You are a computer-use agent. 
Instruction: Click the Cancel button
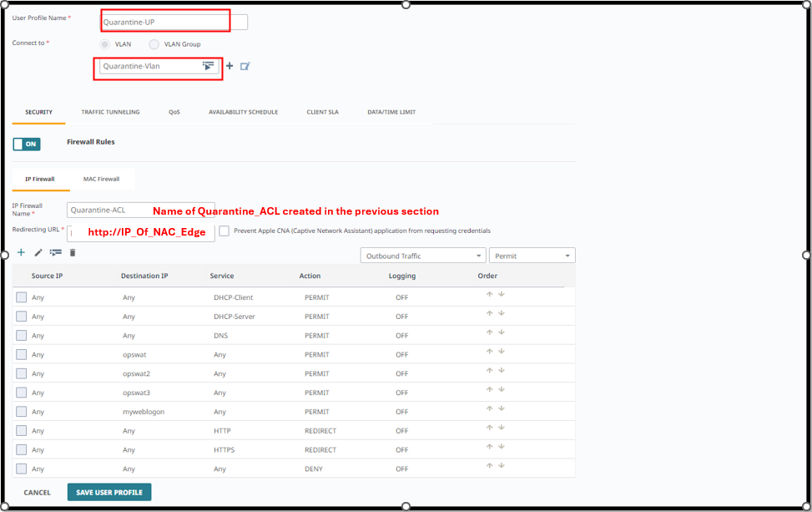[x=38, y=492]
